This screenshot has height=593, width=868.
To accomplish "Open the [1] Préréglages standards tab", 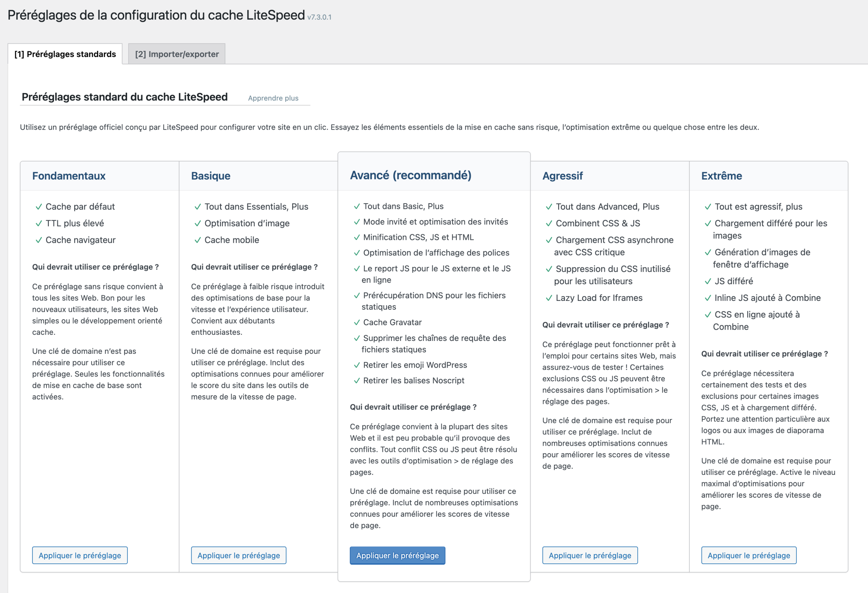I will [65, 54].
